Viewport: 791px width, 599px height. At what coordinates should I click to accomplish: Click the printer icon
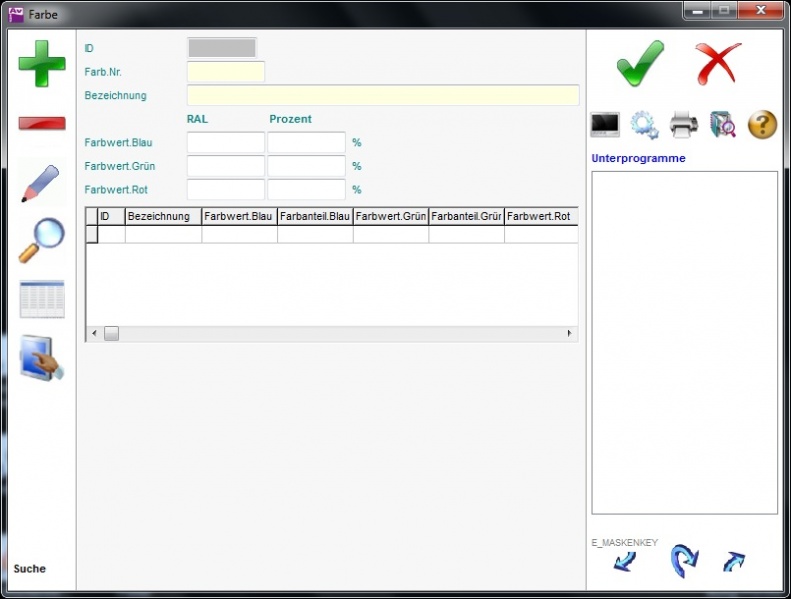pyautogui.click(x=684, y=125)
